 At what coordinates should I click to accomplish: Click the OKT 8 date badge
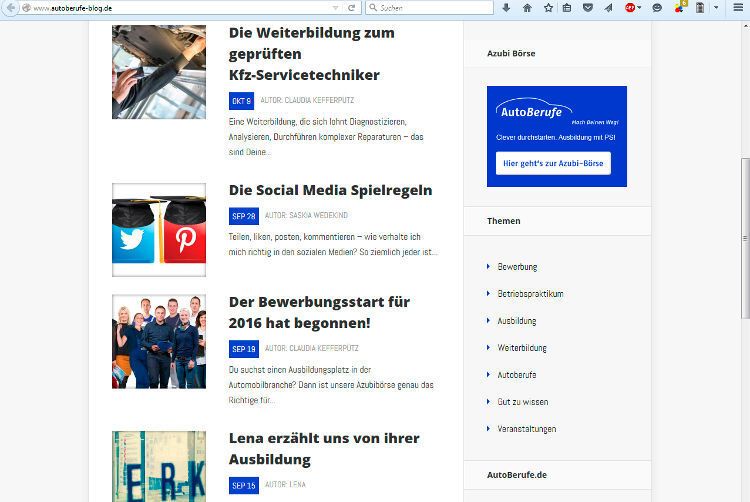click(241, 101)
